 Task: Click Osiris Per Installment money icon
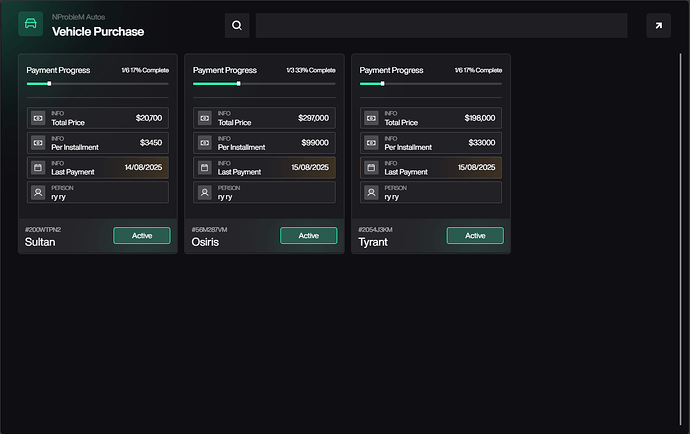(x=205, y=143)
